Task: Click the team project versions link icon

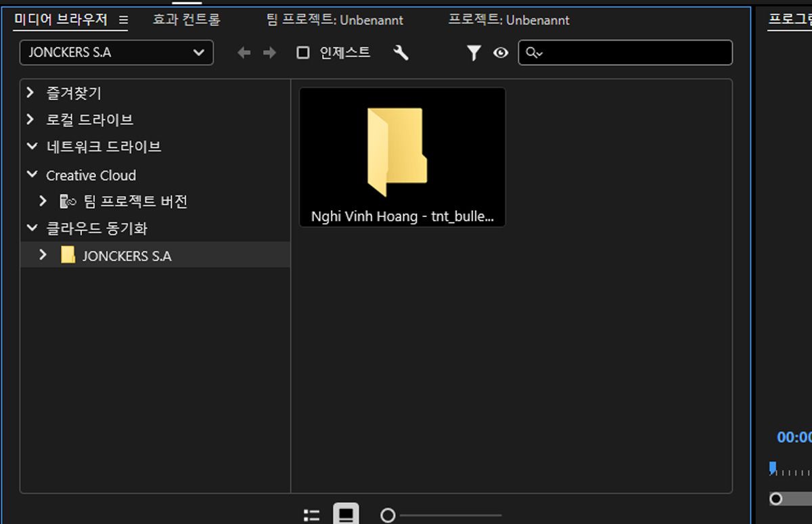Action: pyautogui.click(x=68, y=201)
